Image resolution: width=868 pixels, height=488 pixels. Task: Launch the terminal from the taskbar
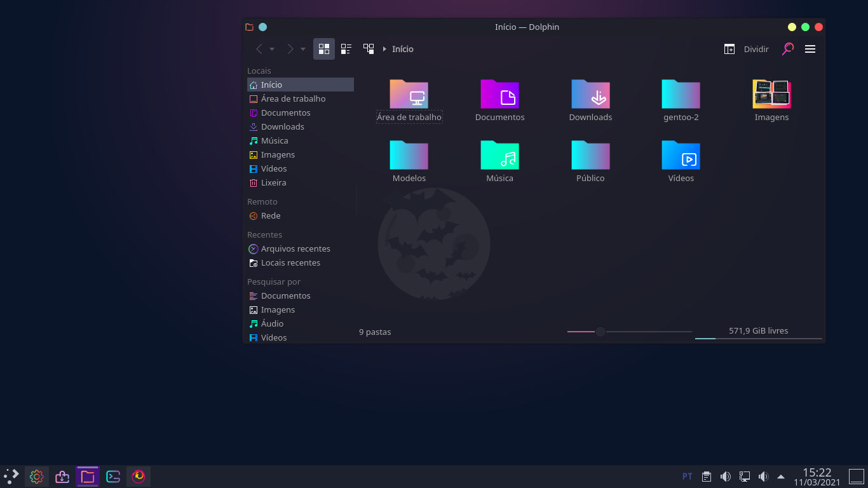[112, 476]
